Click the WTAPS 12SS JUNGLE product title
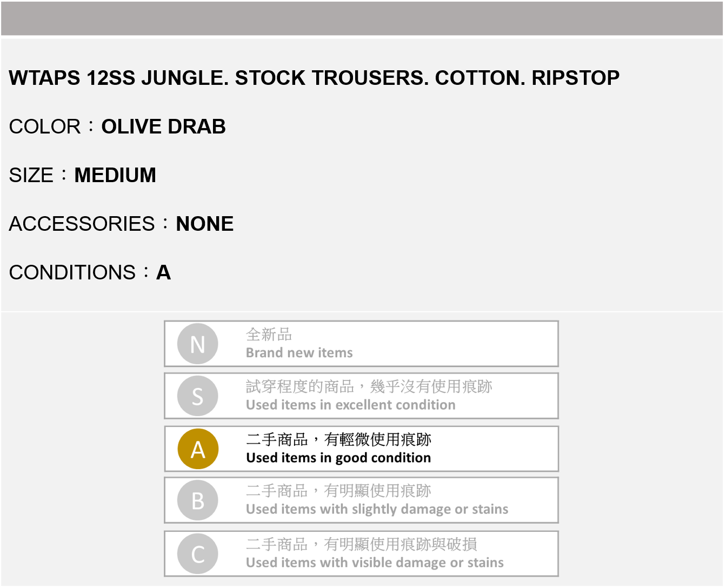This screenshot has width=726, height=588. click(314, 78)
